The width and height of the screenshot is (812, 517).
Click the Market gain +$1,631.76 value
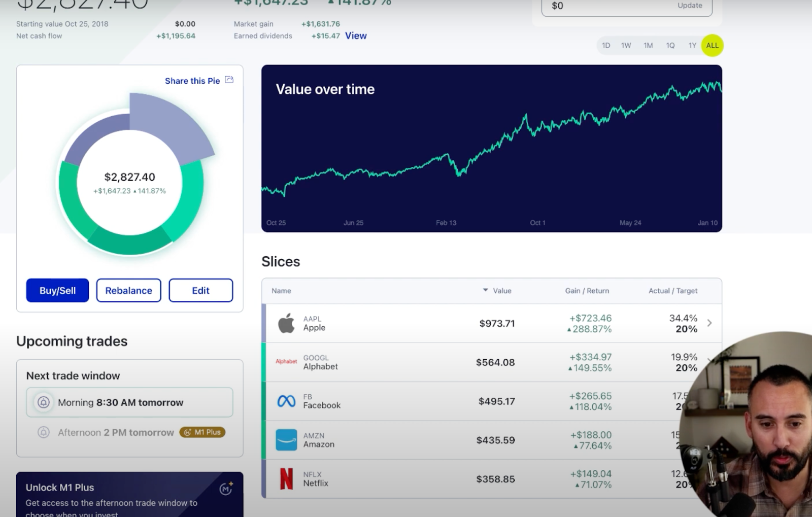[320, 24]
